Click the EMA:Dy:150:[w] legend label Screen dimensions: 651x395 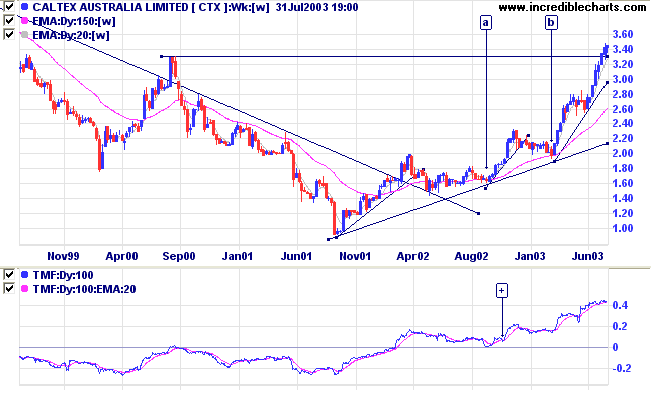click(74, 21)
